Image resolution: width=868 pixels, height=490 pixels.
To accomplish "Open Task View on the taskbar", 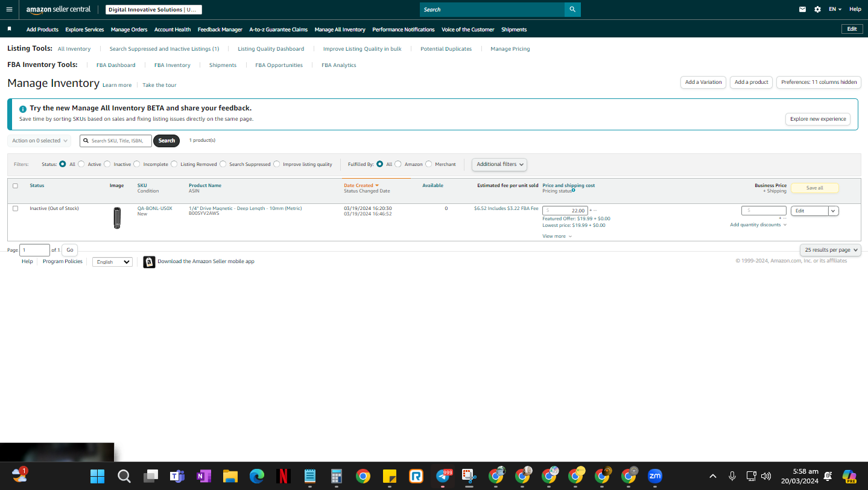I will point(151,476).
